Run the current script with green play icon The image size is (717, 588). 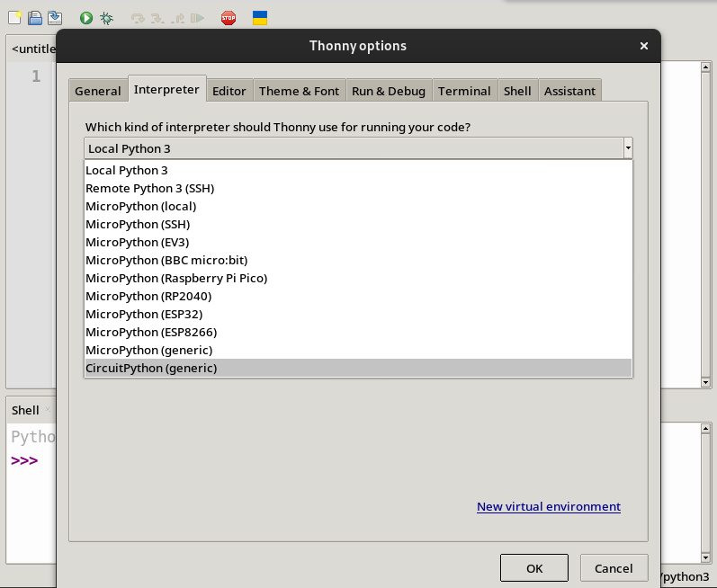86,18
